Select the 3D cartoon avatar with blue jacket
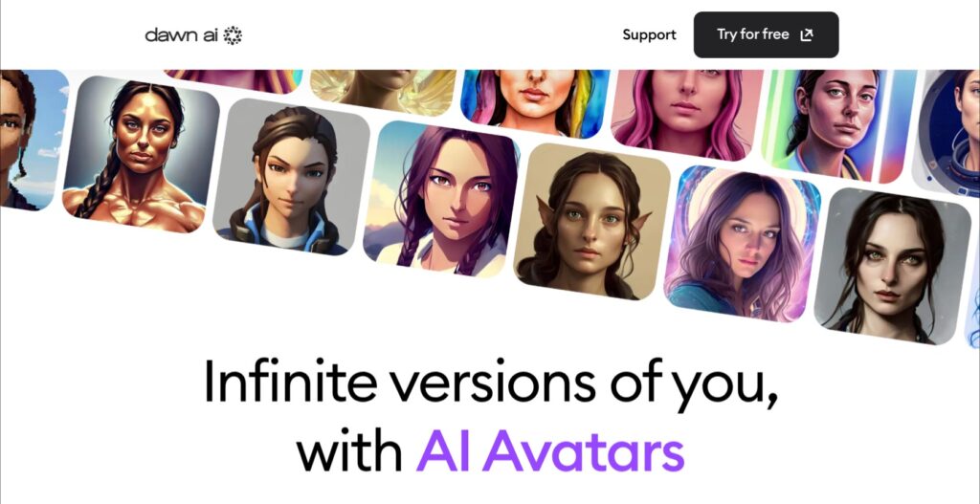The height and width of the screenshot is (504, 980). (291, 177)
